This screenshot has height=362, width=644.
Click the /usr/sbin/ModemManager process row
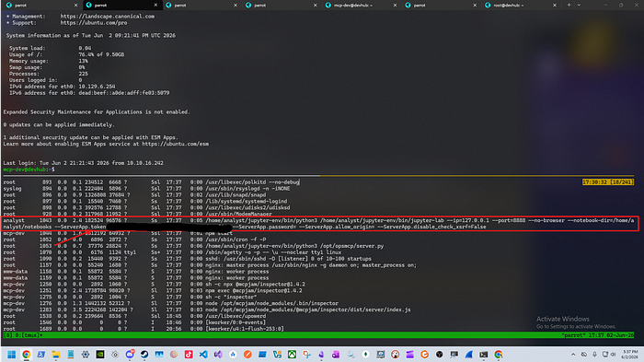tap(137, 214)
